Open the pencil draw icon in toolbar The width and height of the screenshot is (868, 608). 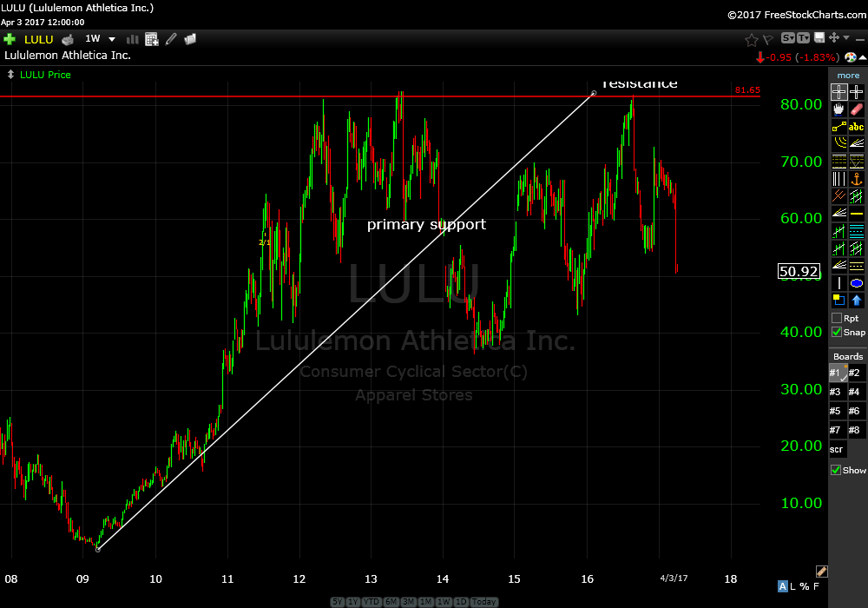pyautogui.click(x=171, y=39)
